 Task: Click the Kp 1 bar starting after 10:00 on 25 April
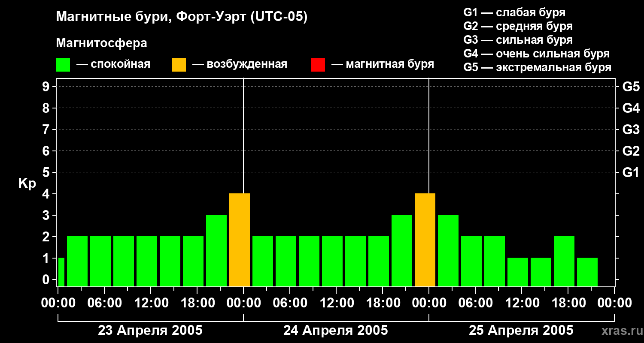tap(518, 272)
